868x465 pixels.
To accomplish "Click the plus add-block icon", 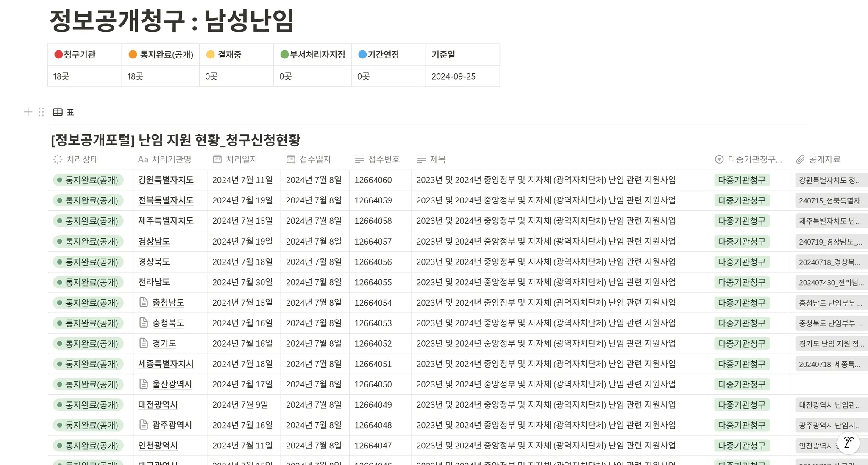I will tap(28, 112).
